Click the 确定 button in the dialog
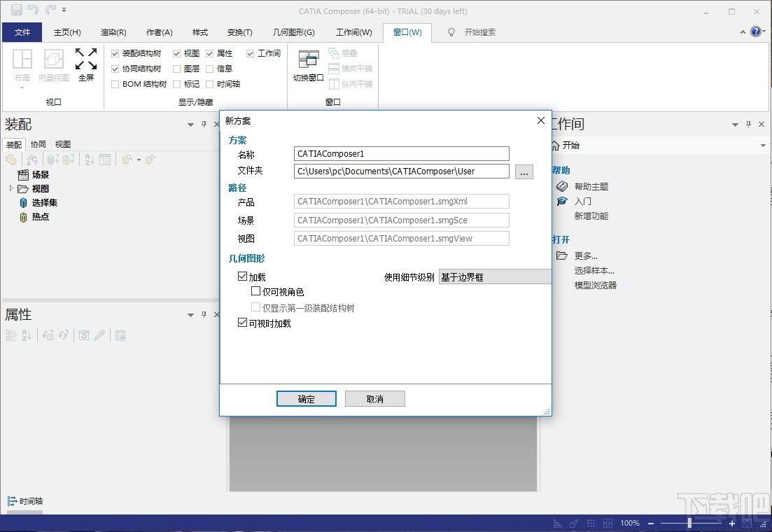772x532 pixels. (x=306, y=398)
